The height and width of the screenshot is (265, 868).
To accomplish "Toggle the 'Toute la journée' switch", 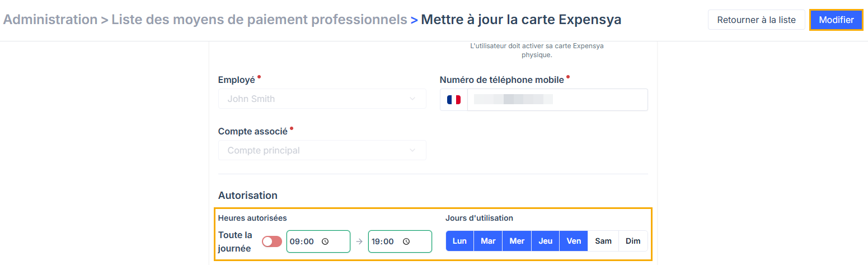I will (x=272, y=241).
